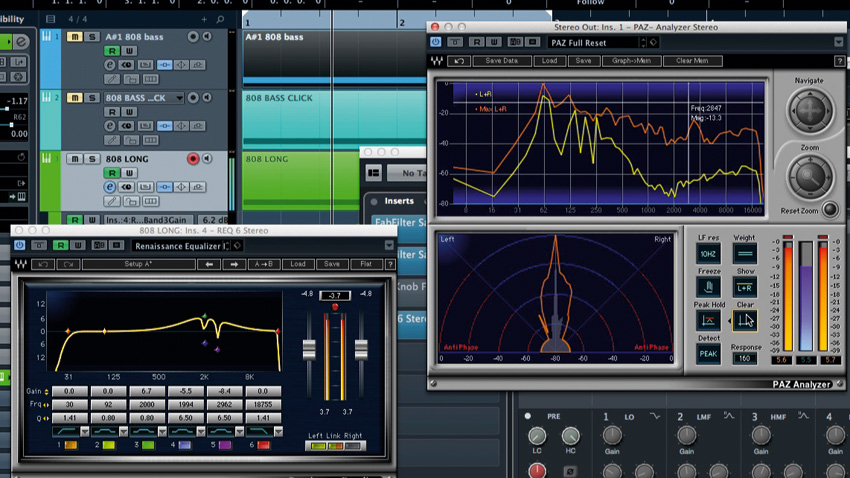The image size is (850, 478).
Task: Click Save in Renaissance Equalizer toolbar
Action: pos(332,264)
